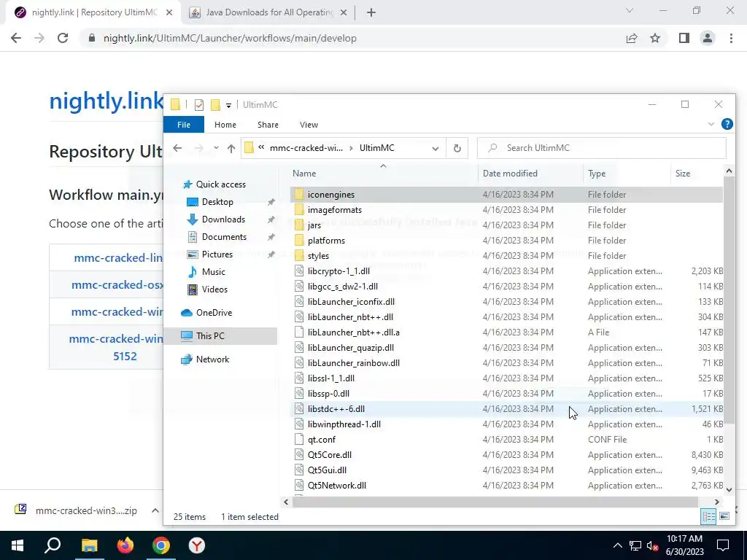Open Windows Start menu
The image size is (747, 560).
click(18, 545)
